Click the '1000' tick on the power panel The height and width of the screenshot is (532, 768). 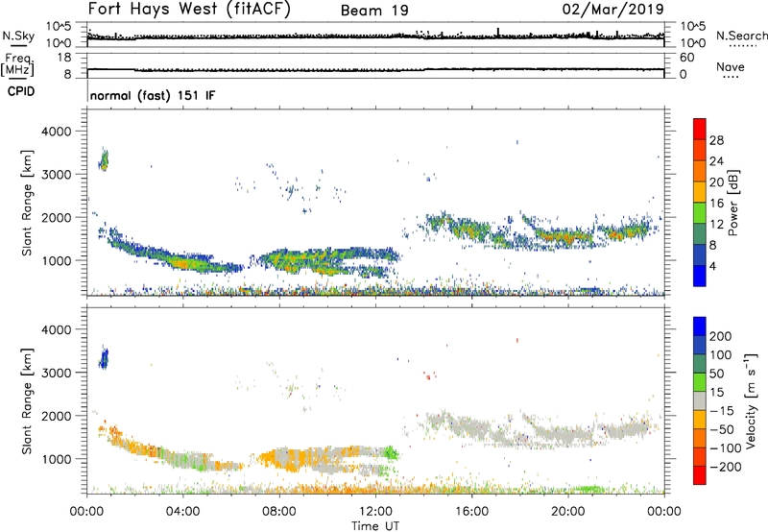click(56, 260)
